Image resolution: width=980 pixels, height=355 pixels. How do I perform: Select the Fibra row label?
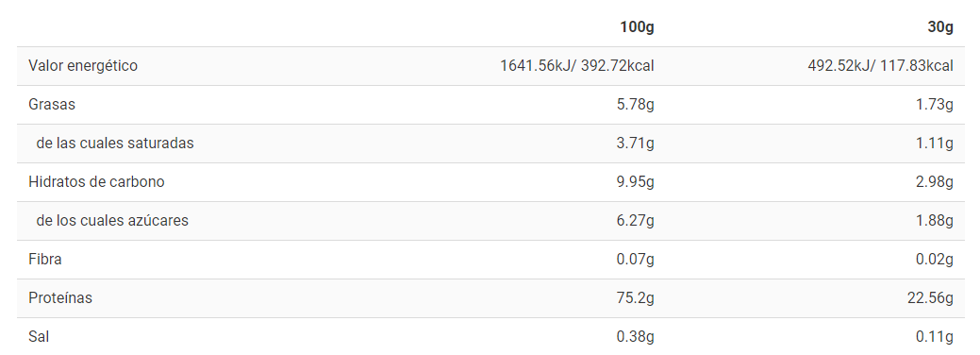pos(45,260)
